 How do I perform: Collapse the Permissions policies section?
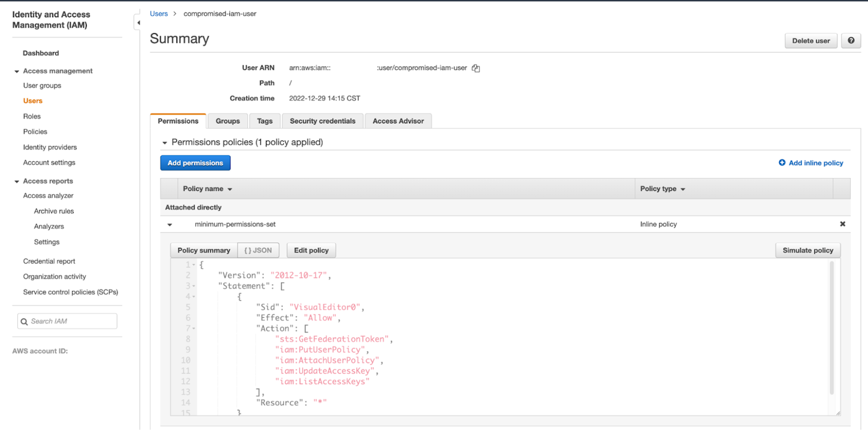point(165,142)
